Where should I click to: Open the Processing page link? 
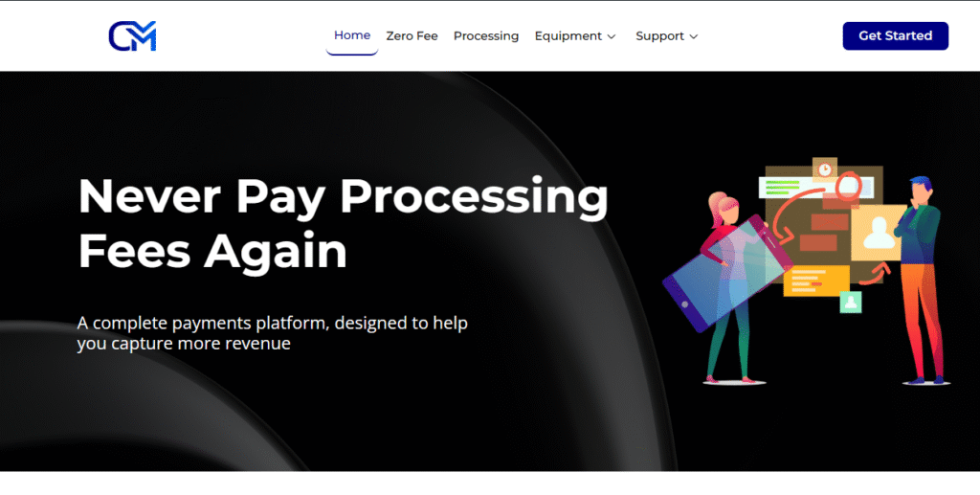pos(486,36)
